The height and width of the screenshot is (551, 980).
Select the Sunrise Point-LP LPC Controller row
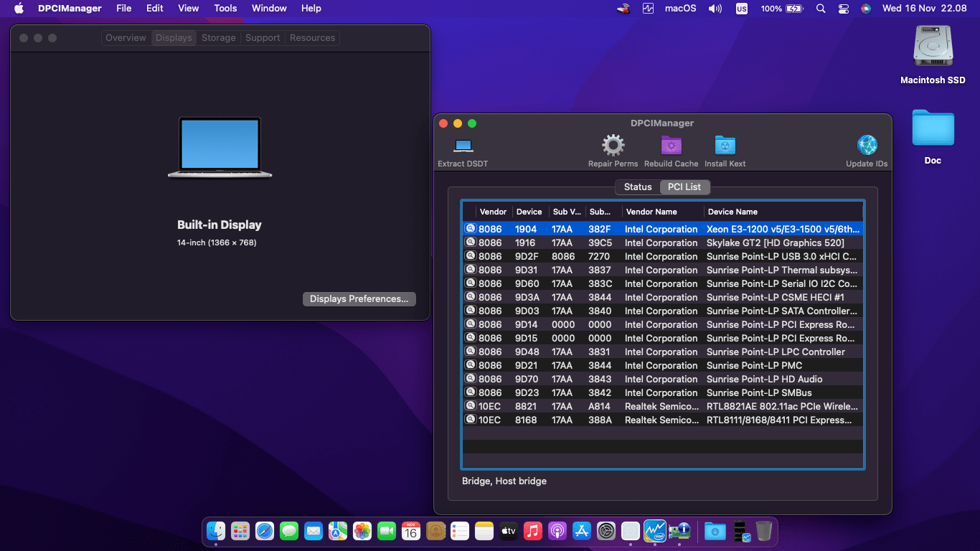point(663,352)
